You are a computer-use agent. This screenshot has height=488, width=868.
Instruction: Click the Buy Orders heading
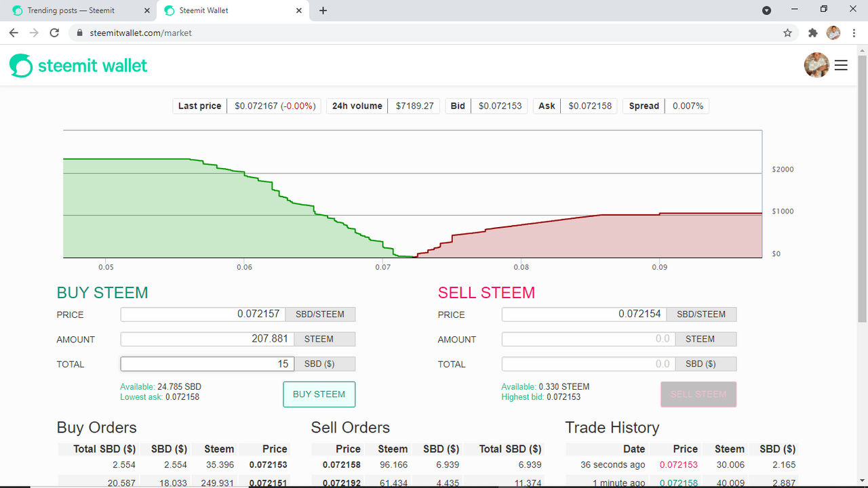[97, 428]
